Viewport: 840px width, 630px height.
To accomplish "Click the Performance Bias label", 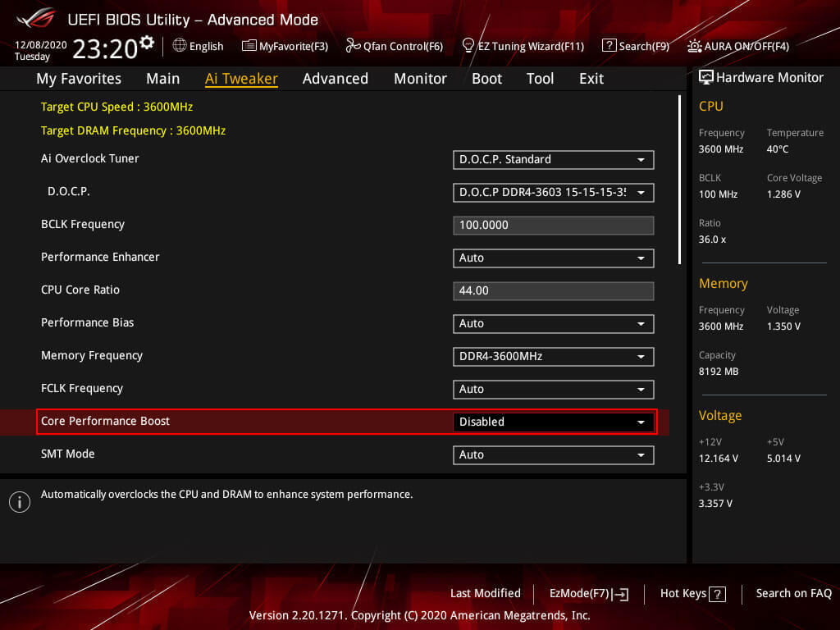I will click(x=87, y=322).
